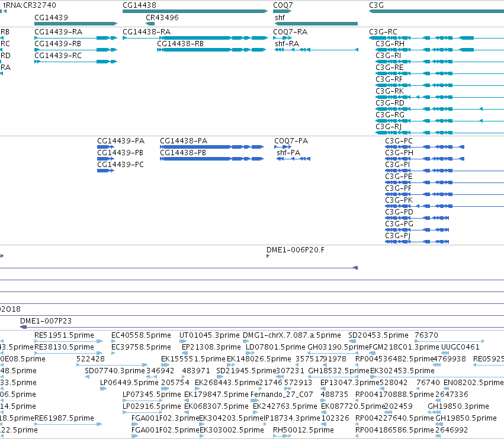Select EST label SD20453.5prime

[378, 335]
